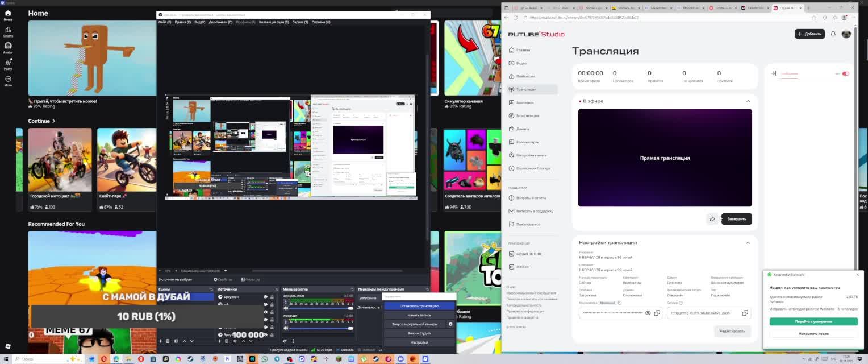The width and height of the screenshot is (868, 364).
Task: Click the share stream arrow icon
Action: click(712, 219)
